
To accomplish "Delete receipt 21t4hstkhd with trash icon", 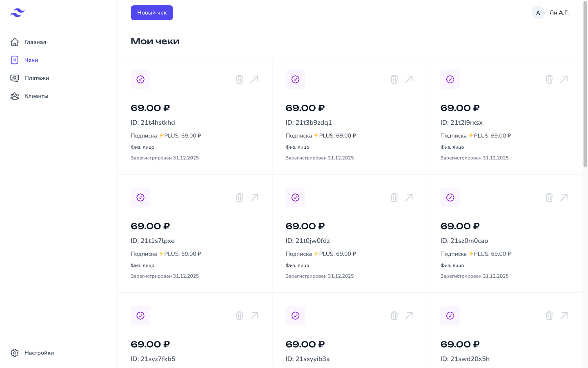I will tap(239, 79).
